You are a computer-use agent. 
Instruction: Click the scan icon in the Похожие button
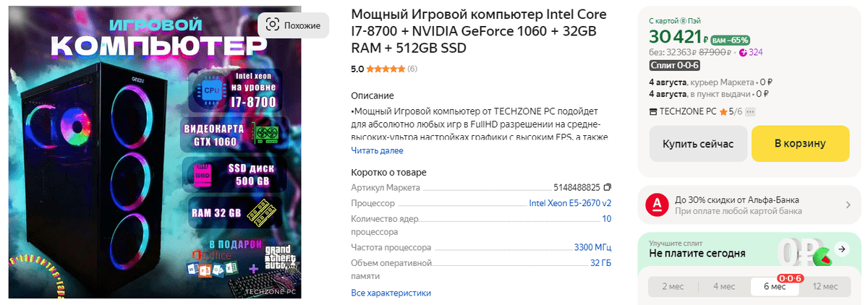[x=272, y=25]
